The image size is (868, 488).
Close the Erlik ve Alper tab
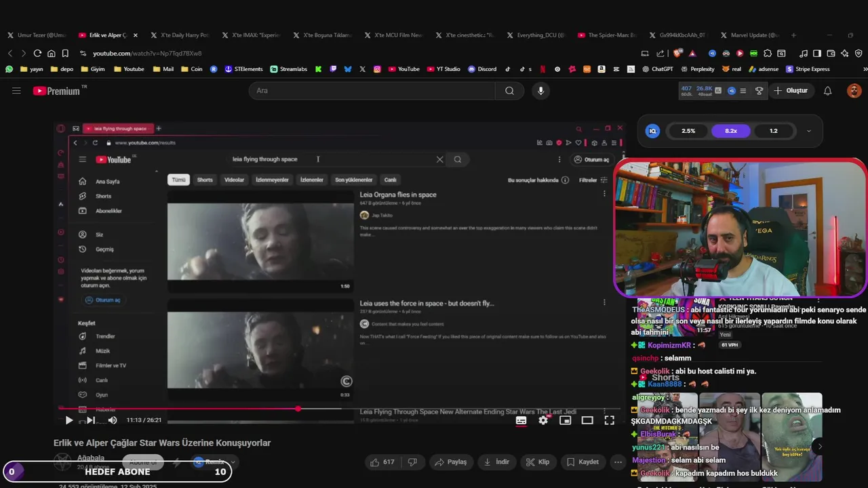point(135,35)
